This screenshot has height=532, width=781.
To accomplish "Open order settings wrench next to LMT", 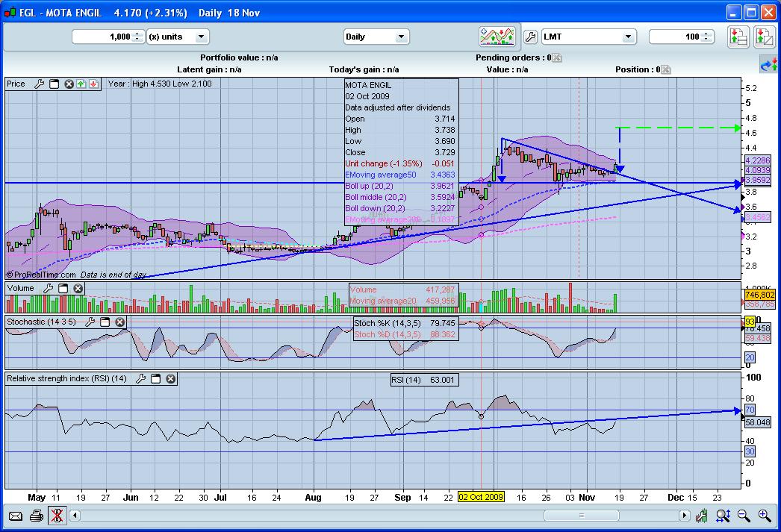I will pyautogui.click(x=530, y=37).
